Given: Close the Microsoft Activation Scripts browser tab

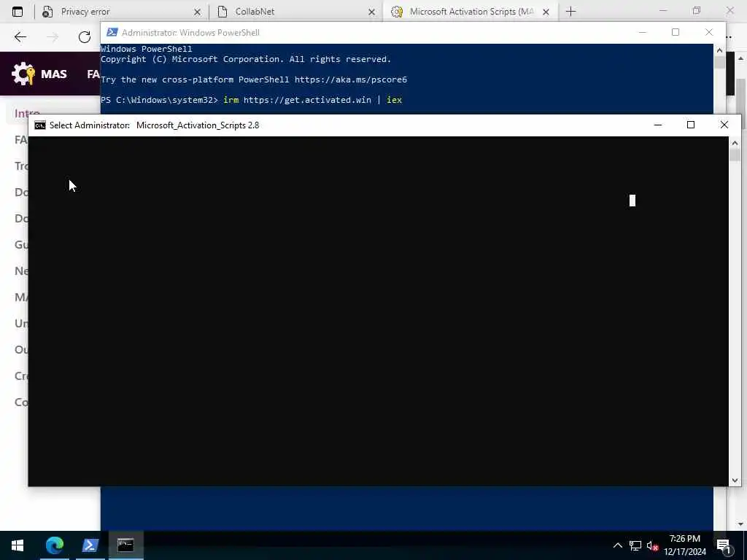Looking at the screenshot, I should (546, 12).
